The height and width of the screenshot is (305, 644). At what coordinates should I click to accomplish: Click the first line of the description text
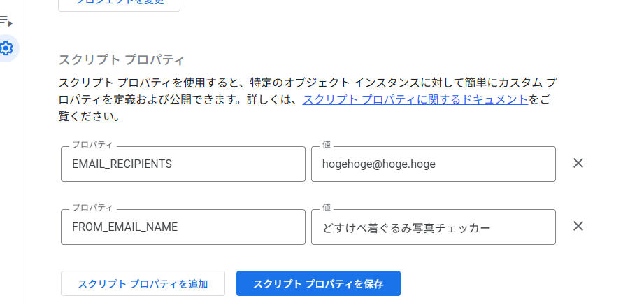pos(308,82)
